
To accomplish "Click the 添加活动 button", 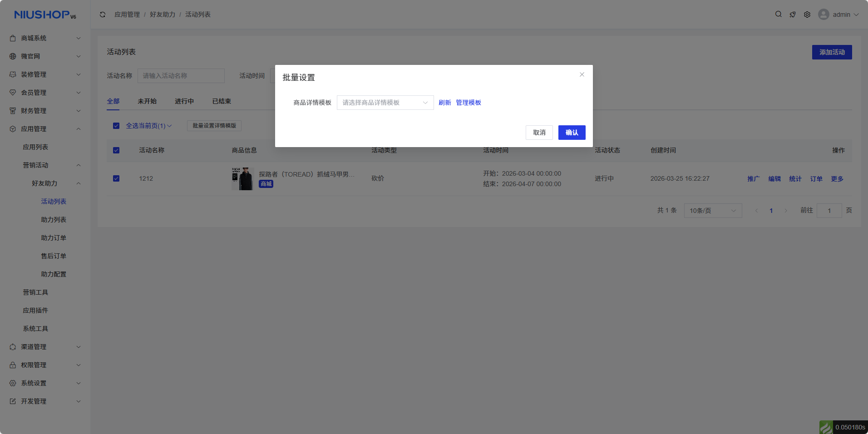I will click(x=832, y=52).
